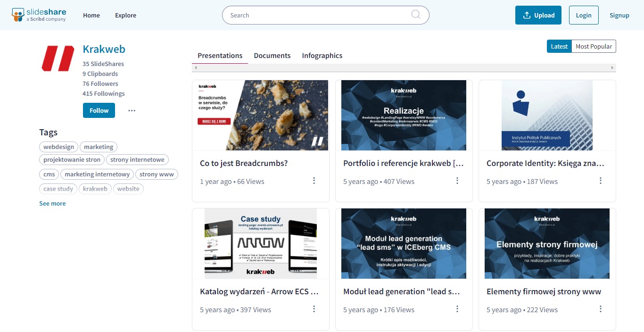Open title Moduł lead generation "lead s…
Viewport: 644px width, 332px height.
(x=402, y=291)
